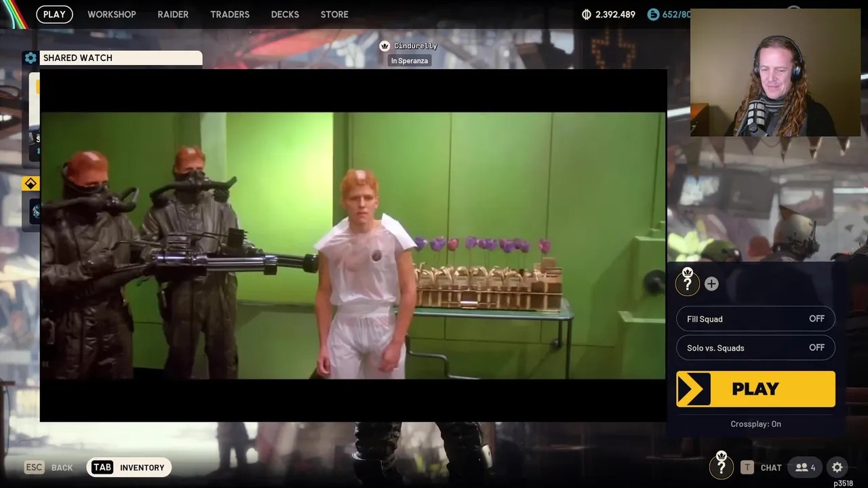Open the party members list showing 4
The height and width of the screenshot is (488, 868).
[806, 468]
